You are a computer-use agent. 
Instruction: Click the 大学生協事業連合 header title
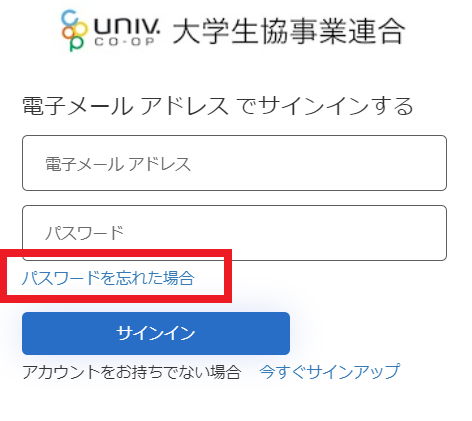pyautogui.click(x=289, y=31)
